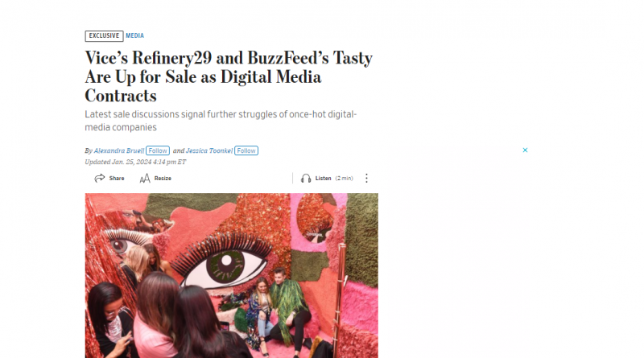Go to the MEDIA section
This screenshot has height=358, width=644.
point(134,35)
